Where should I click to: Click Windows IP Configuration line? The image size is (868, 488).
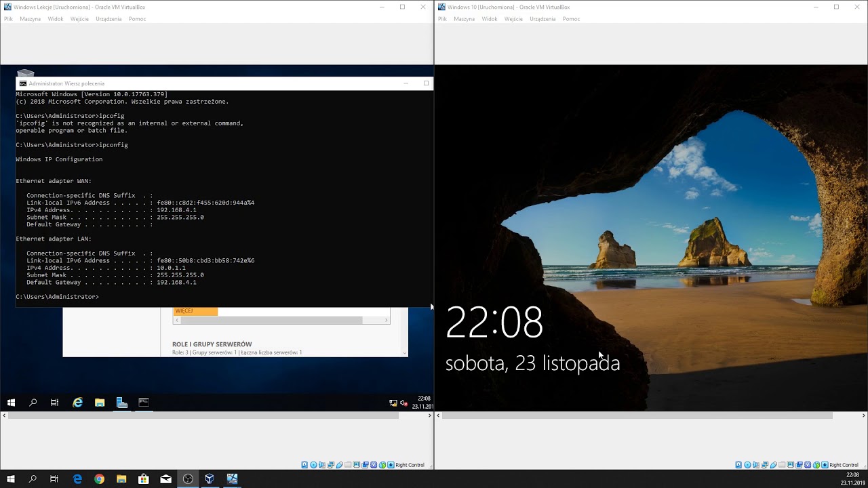[59, 159]
